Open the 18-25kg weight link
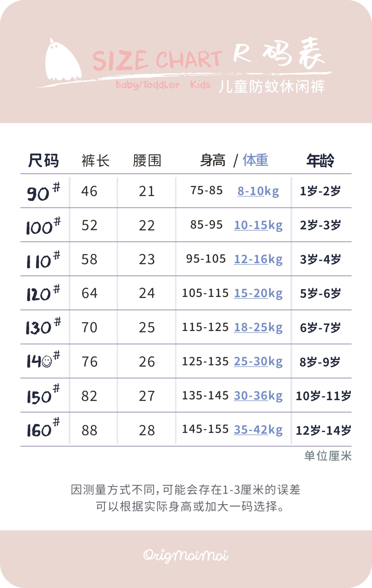 point(258,327)
